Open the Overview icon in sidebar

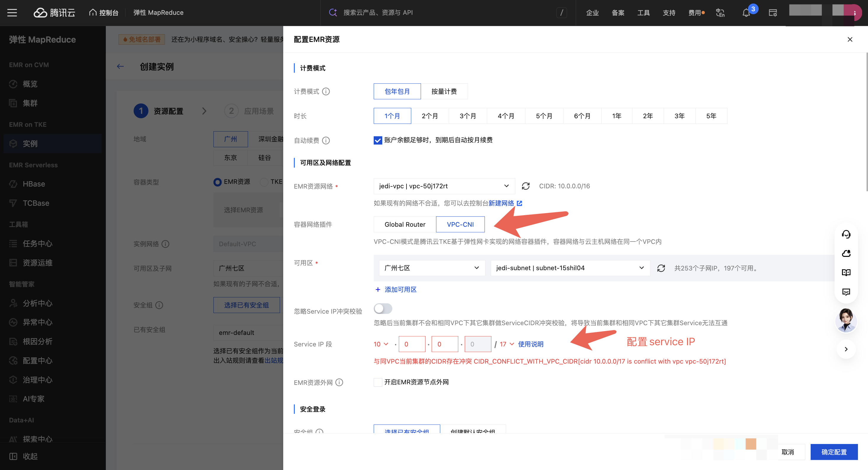point(13,84)
